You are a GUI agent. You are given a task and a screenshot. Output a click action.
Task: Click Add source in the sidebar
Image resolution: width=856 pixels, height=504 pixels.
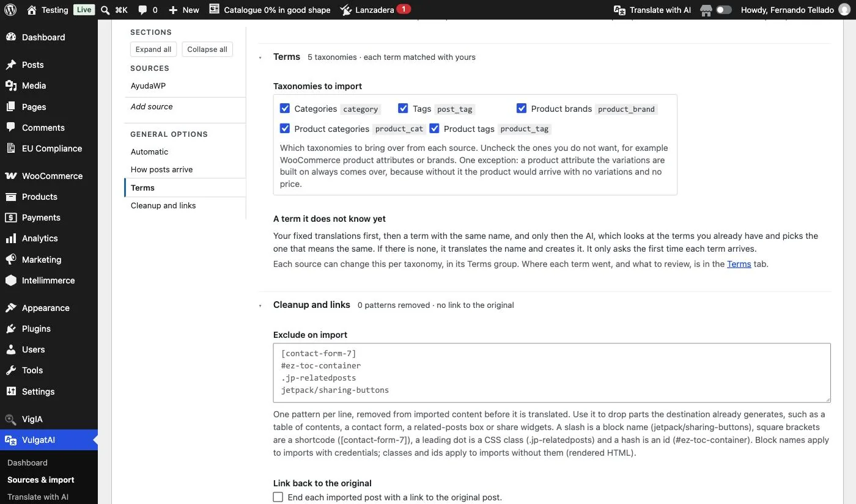(152, 106)
